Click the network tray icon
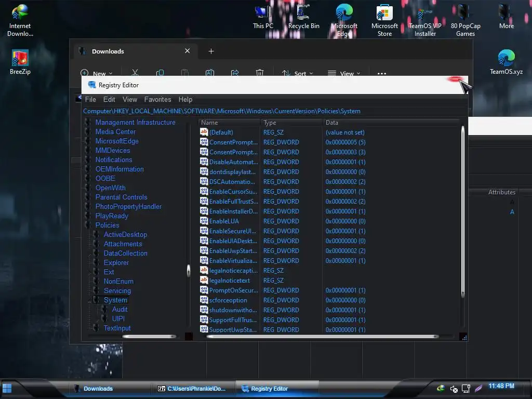 [466, 389]
